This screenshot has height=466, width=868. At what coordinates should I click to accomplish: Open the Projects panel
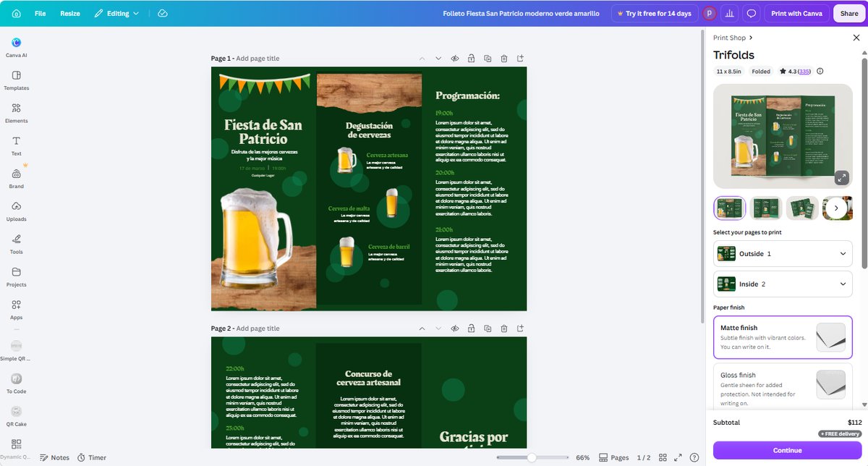(x=16, y=277)
